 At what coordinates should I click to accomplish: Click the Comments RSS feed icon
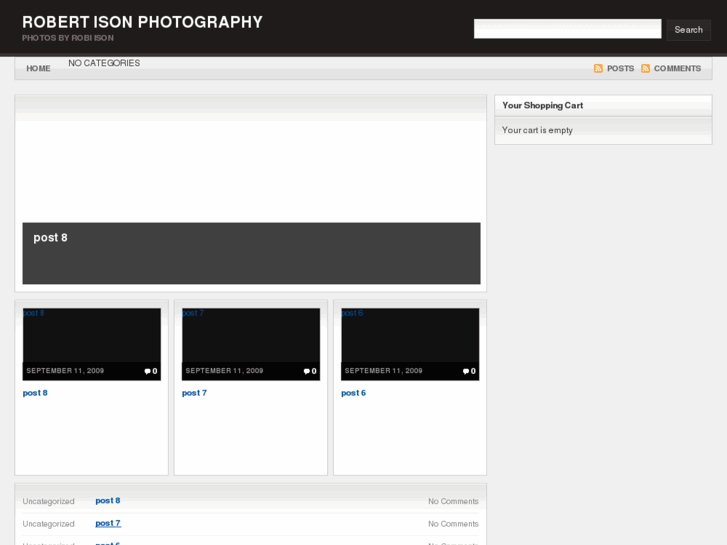coord(645,69)
